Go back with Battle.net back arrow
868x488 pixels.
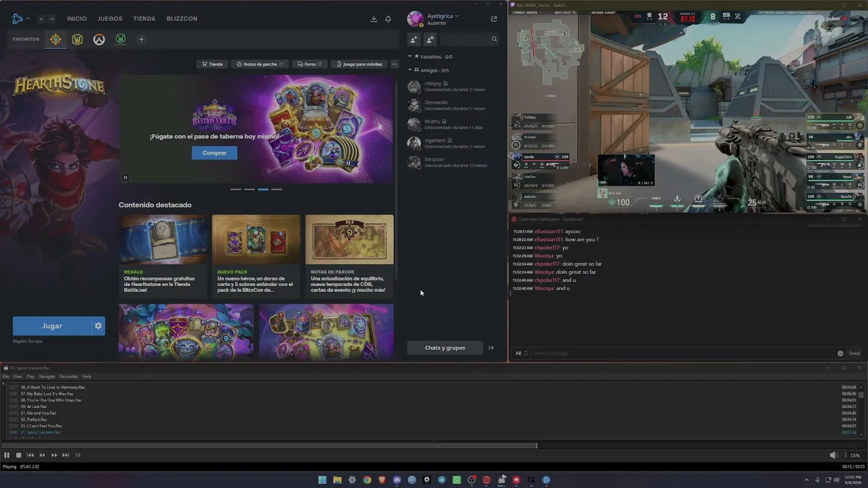[41, 19]
